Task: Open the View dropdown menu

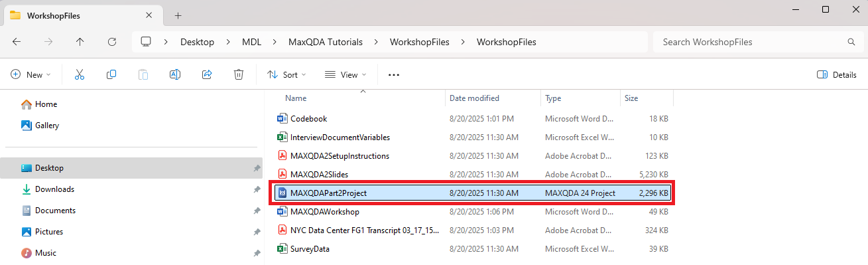Action: pos(345,75)
